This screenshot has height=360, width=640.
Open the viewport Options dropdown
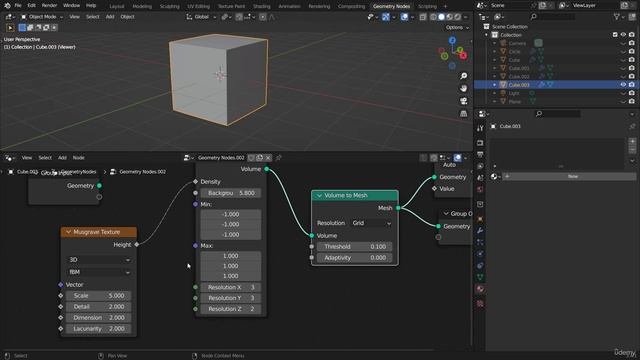pos(457,27)
